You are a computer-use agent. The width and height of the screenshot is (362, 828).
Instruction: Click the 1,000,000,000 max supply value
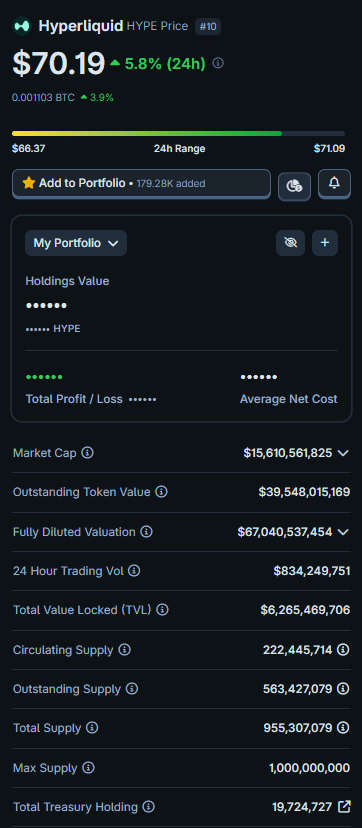[309, 767]
